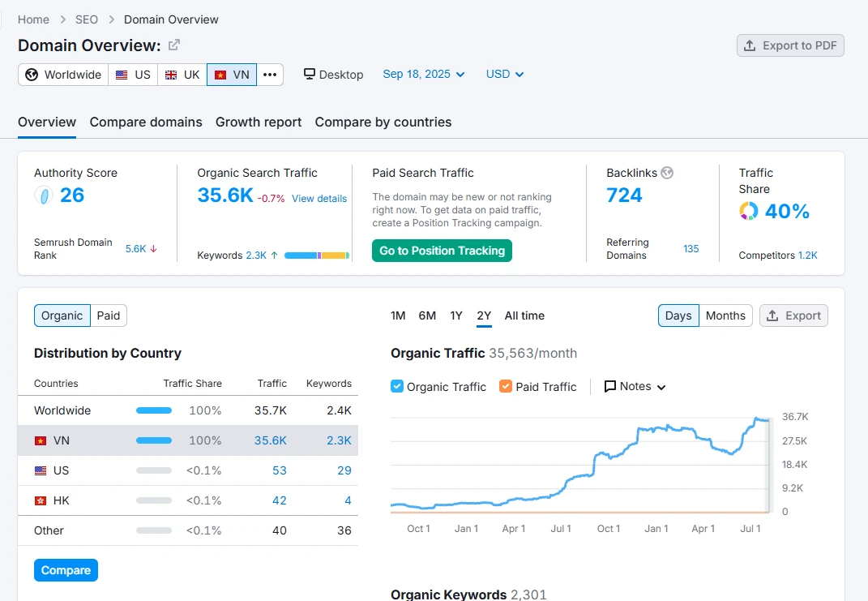868x601 pixels.
Task: Click the Hong Kong flag in the HK row
Action: tap(40, 501)
